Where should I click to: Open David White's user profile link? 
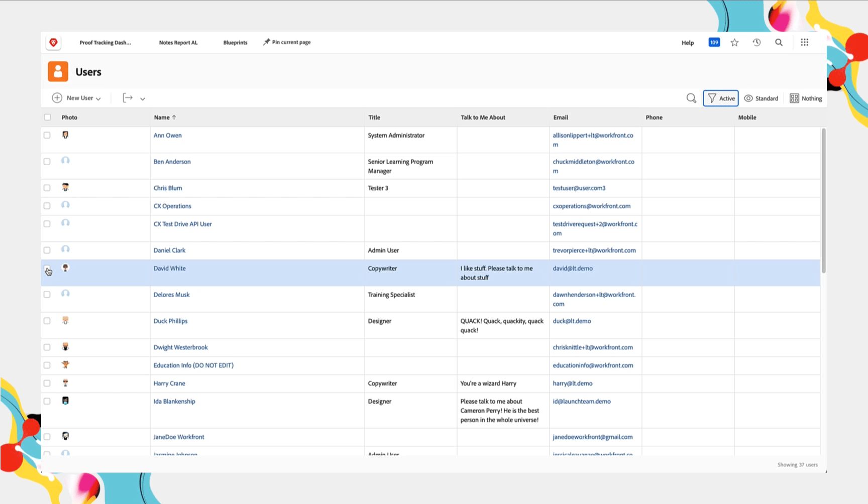tap(169, 269)
